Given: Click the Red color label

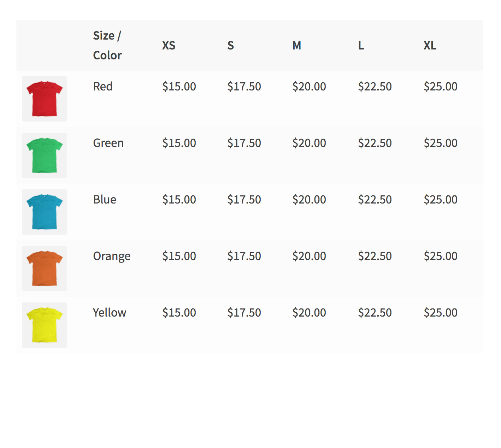Looking at the screenshot, I should pos(103,87).
